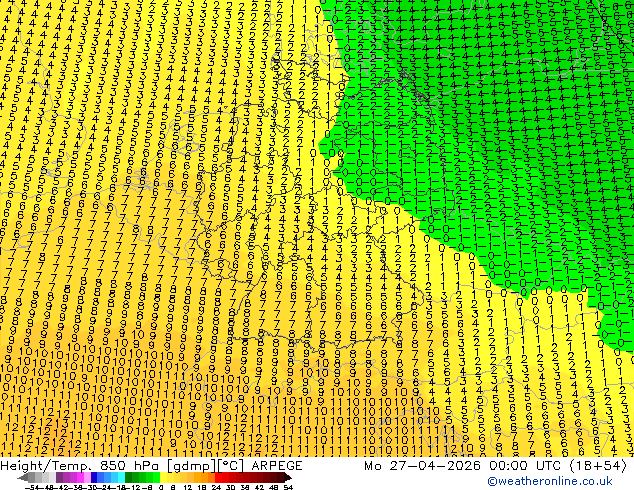Click the cyan swatch above -18 in the legend

(121, 477)
